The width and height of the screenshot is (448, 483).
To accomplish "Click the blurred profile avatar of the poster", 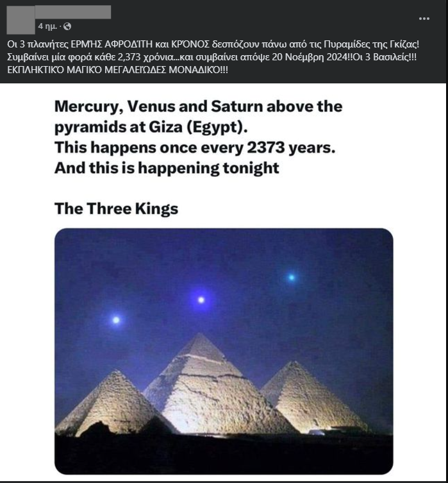I will pyautogui.click(x=21, y=20).
